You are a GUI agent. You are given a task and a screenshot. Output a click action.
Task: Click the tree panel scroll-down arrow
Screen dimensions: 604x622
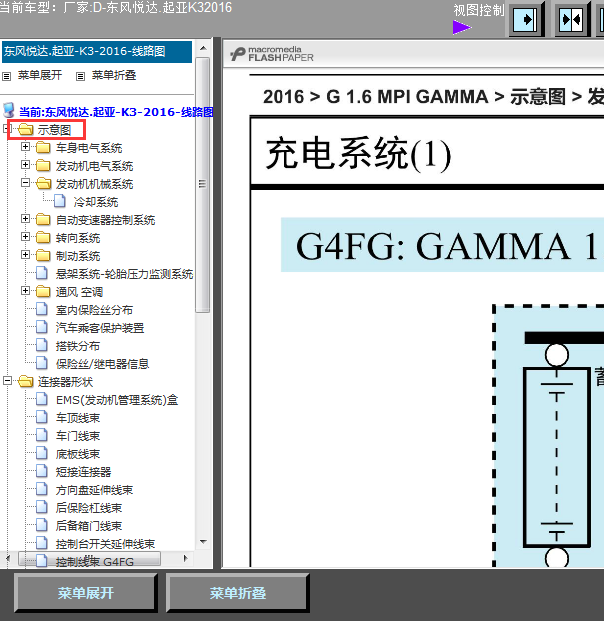point(203,541)
